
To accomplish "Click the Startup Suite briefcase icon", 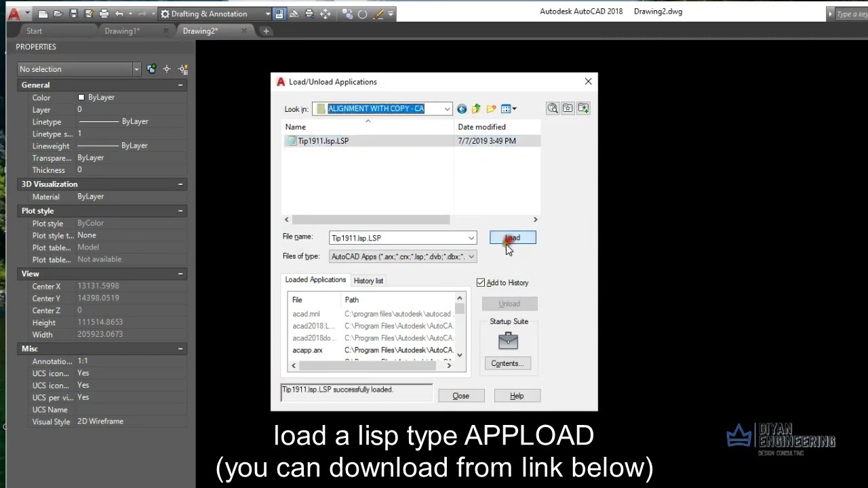I will [x=508, y=340].
